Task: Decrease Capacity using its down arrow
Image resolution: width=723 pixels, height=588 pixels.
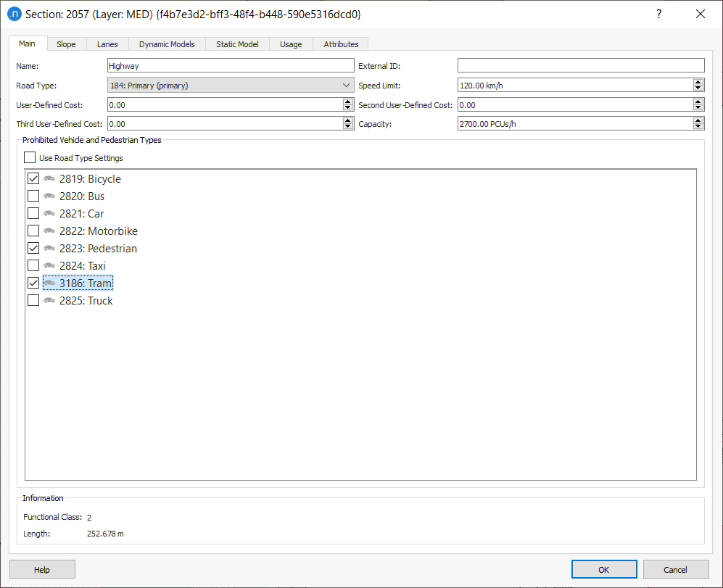Action: tap(698, 126)
